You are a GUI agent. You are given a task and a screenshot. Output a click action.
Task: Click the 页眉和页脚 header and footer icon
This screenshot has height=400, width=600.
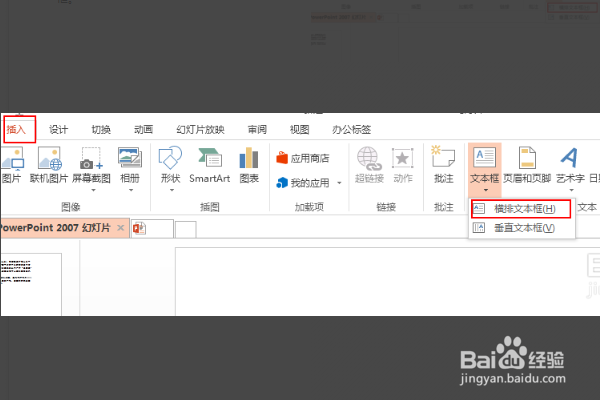527,165
